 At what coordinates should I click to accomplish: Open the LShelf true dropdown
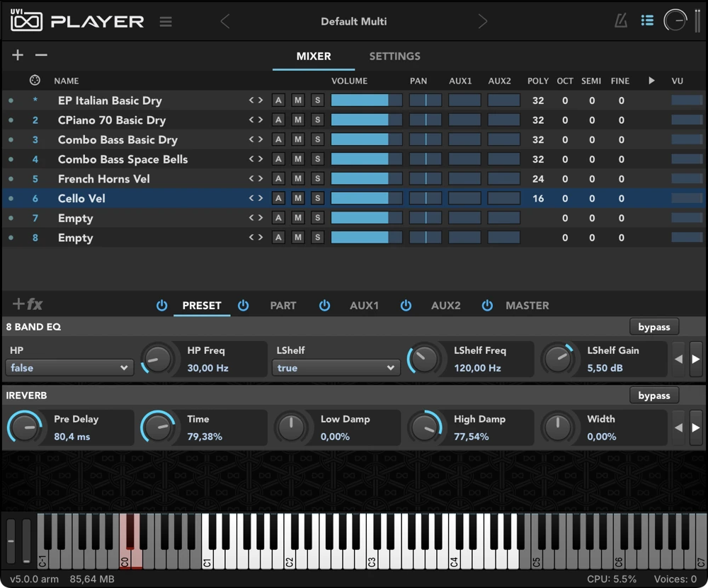tap(336, 368)
